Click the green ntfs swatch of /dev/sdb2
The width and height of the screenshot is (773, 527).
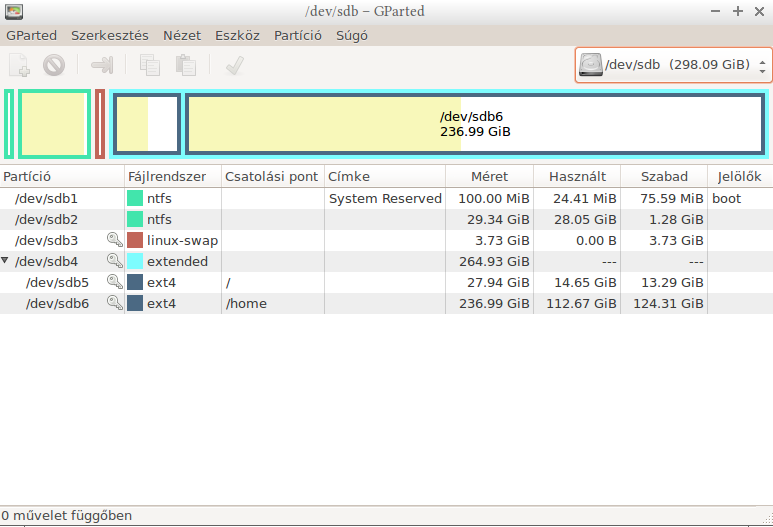pyautogui.click(x=135, y=219)
